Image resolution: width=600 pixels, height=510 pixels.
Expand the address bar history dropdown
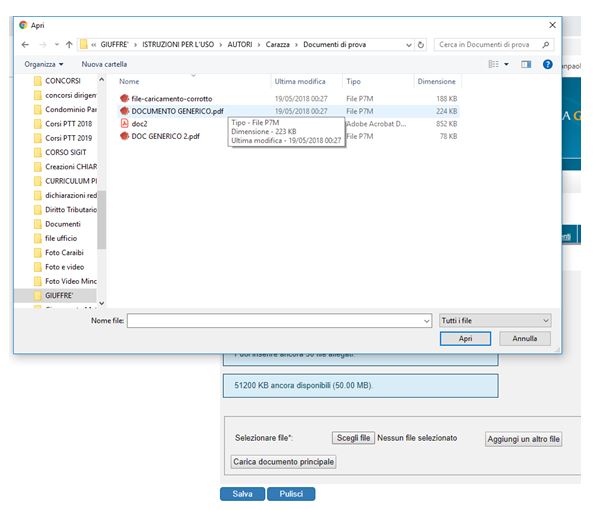[x=409, y=45]
